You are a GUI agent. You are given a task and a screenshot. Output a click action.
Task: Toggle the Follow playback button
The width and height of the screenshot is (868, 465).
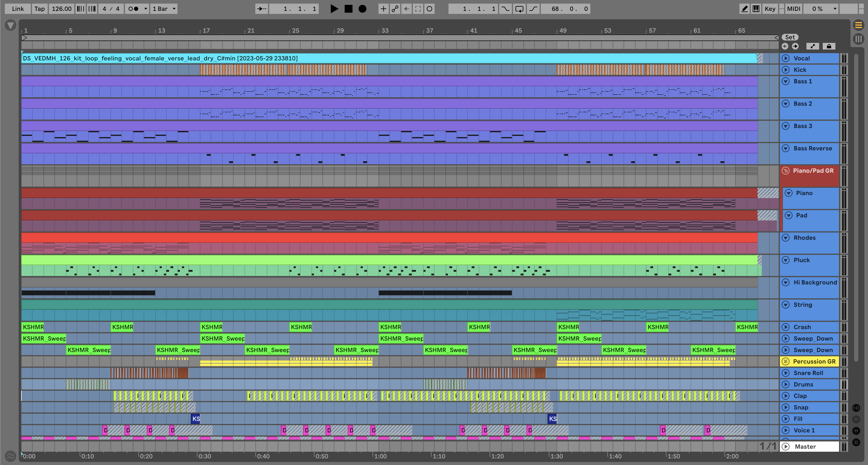(261, 9)
